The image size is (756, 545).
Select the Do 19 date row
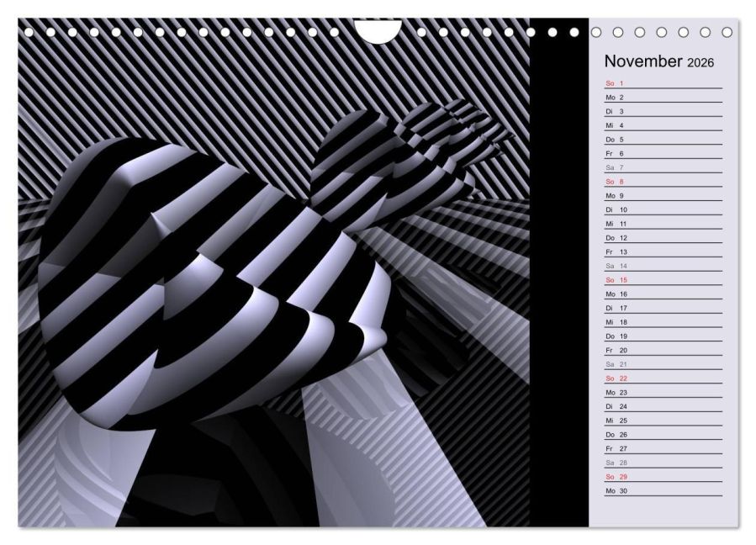pos(663,336)
